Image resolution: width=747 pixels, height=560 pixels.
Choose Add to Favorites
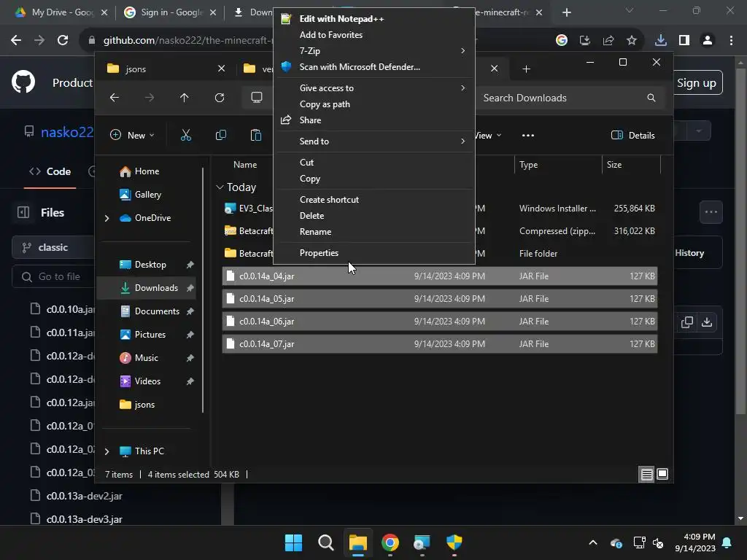click(374, 35)
